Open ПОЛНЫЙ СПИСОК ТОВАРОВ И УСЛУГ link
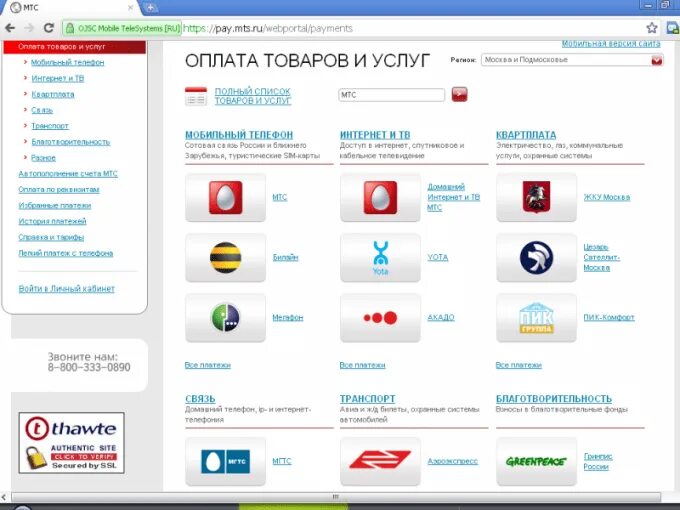The image size is (680, 510). (x=253, y=96)
